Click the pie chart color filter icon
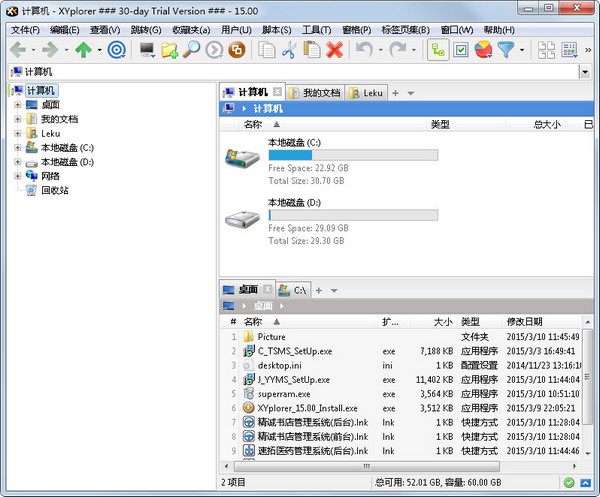Viewport: 600px width, 497px height. click(483, 50)
